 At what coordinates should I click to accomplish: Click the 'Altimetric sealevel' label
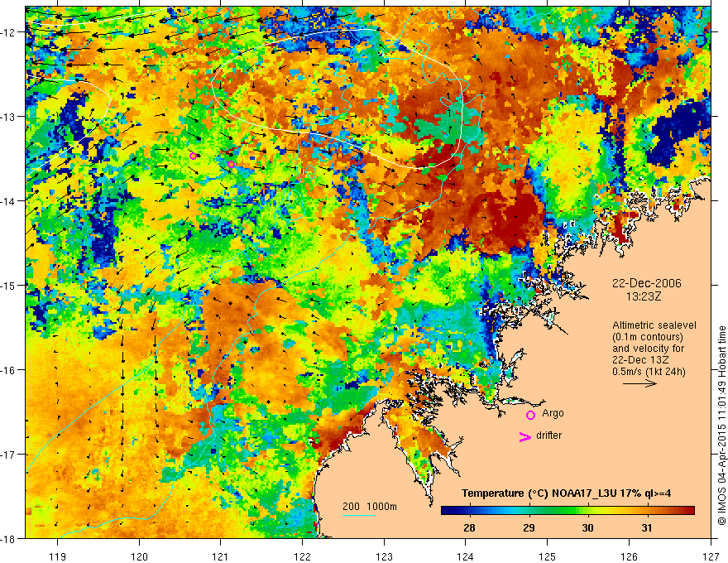pos(654,325)
